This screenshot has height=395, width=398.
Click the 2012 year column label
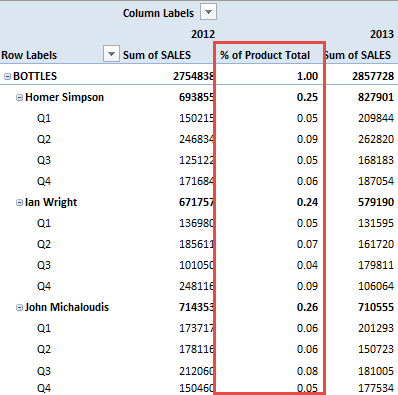(x=203, y=34)
